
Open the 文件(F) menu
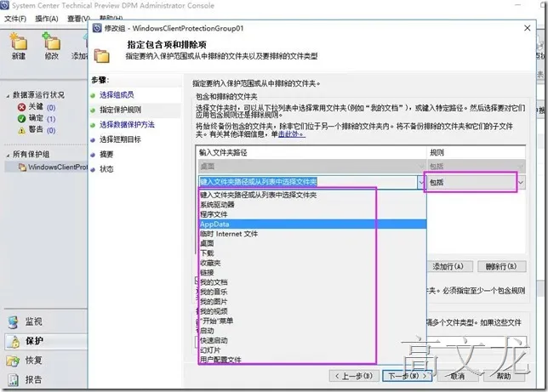tap(15, 19)
